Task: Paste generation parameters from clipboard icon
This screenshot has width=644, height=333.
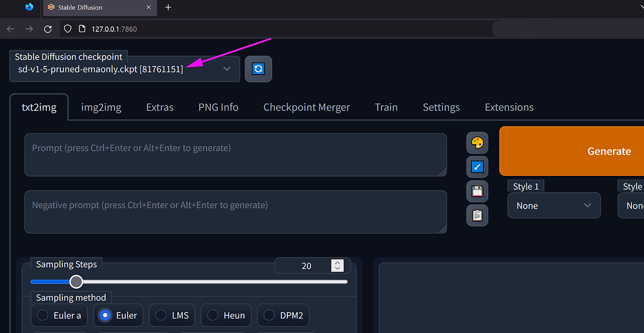Action: coord(477,215)
